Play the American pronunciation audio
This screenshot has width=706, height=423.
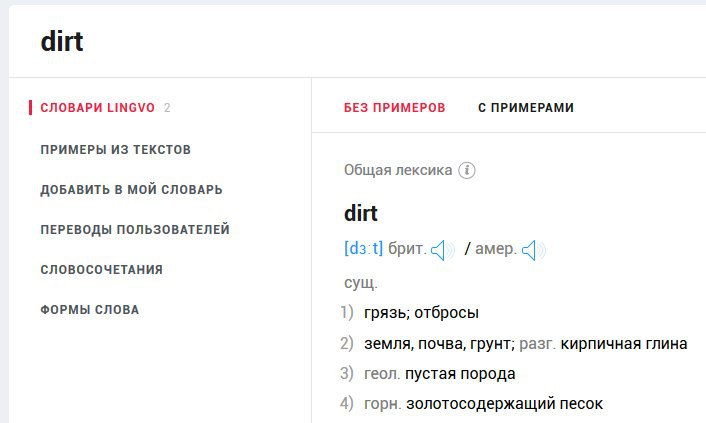(533, 250)
